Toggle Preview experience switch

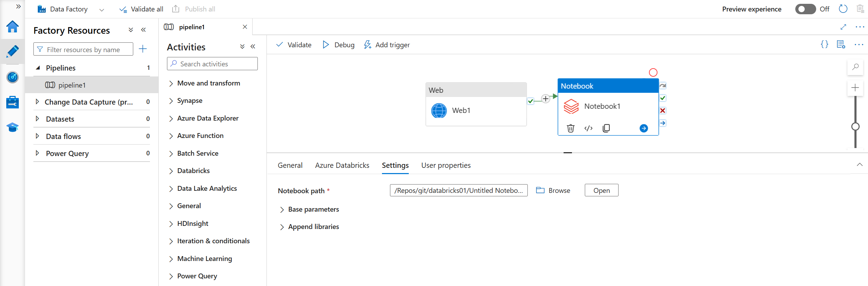[805, 9]
